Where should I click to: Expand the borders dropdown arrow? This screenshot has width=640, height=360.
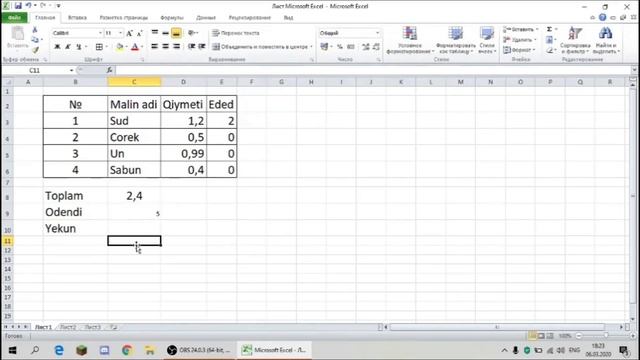click(107, 47)
